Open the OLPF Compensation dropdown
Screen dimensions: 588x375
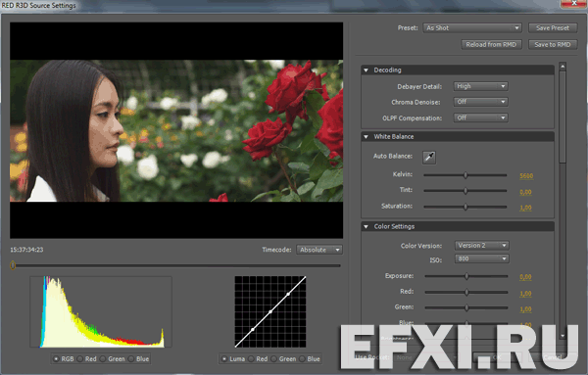[x=481, y=117]
